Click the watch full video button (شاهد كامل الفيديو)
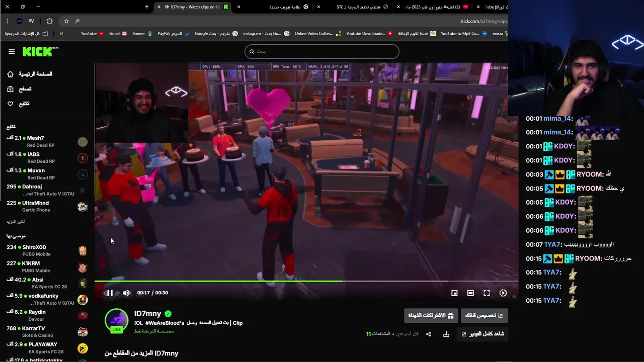Image resolution: width=644 pixels, height=362 pixels. [482, 334]
